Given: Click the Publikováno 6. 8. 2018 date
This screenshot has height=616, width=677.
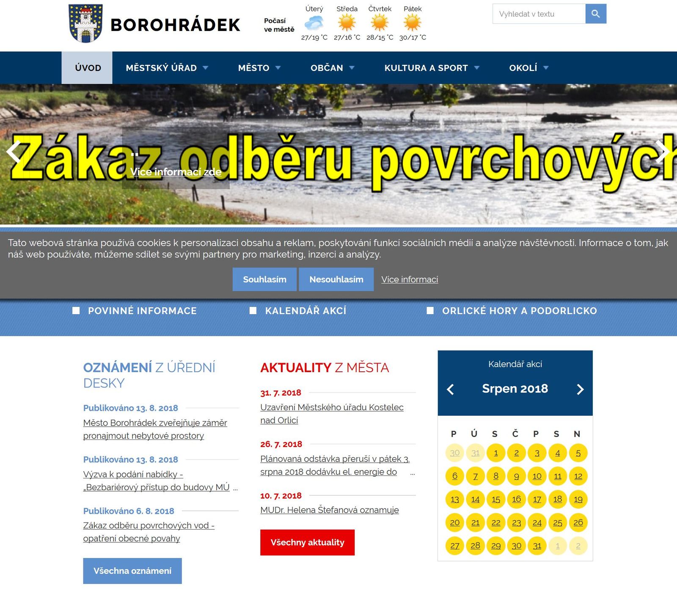Looking at the screenshot, I should 129,511.
